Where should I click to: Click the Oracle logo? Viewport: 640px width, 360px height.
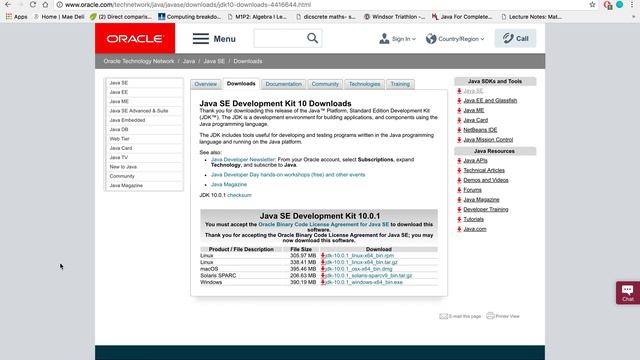point(135,38)
